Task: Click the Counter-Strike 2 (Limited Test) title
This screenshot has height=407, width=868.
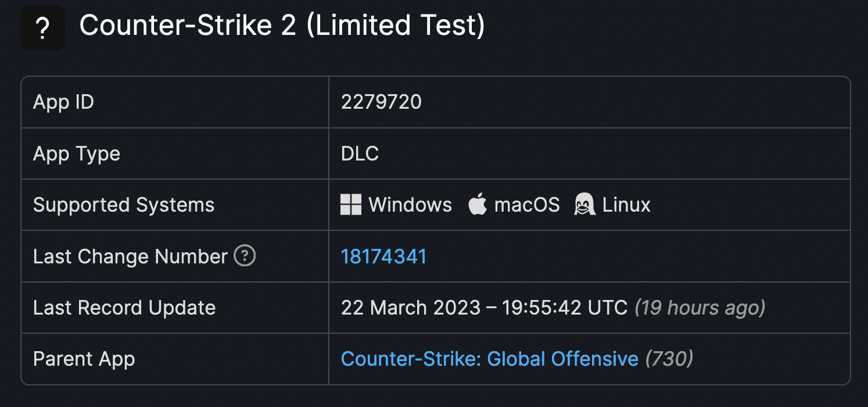Action: (282, 26)
